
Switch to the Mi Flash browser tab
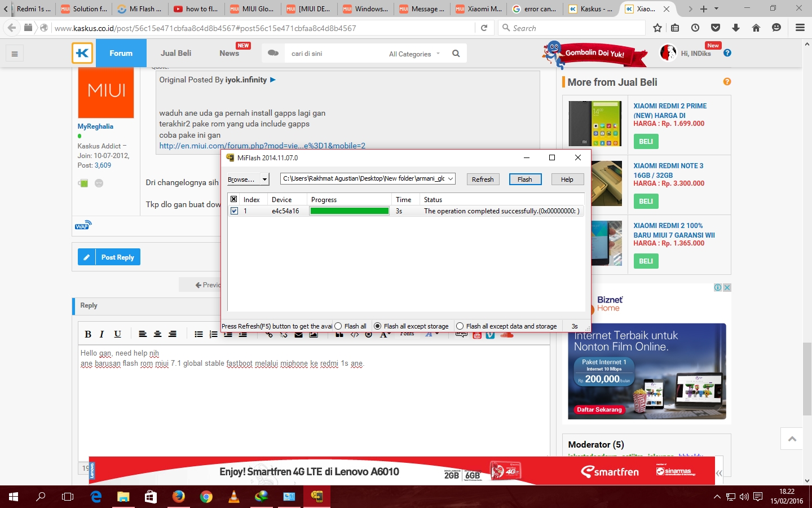pyautogui.click(x=140, y=9)
